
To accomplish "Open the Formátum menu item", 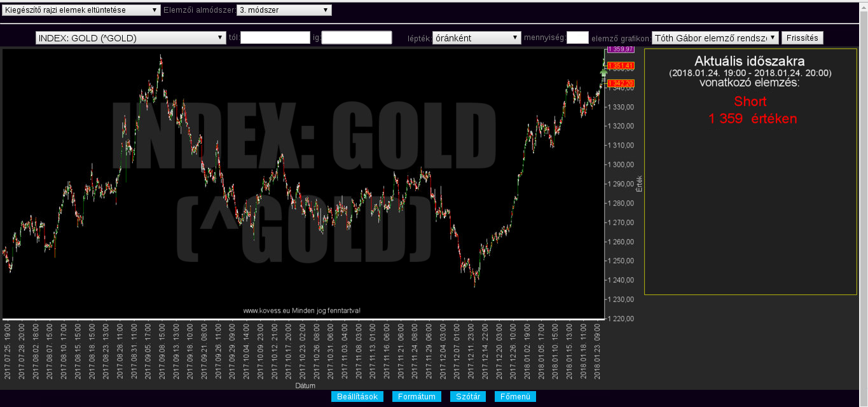I will [x=417, y=397].
